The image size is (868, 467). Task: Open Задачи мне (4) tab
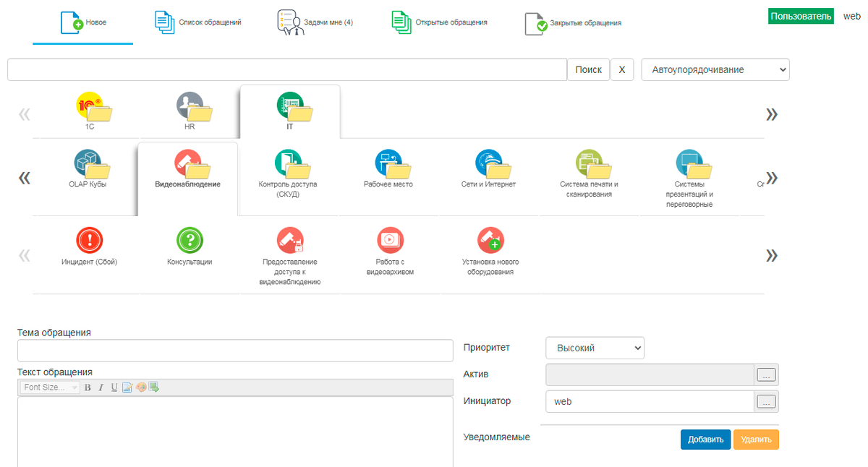coord(315,22)
